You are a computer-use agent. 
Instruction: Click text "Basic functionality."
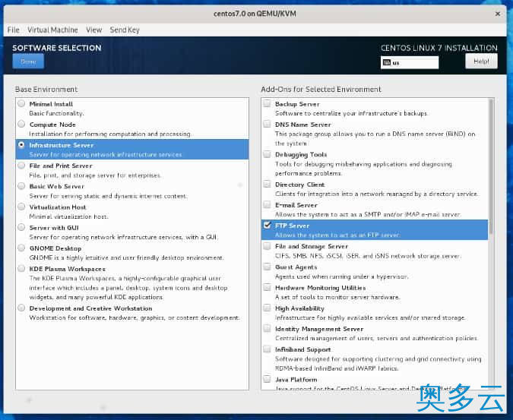point(56,113)
